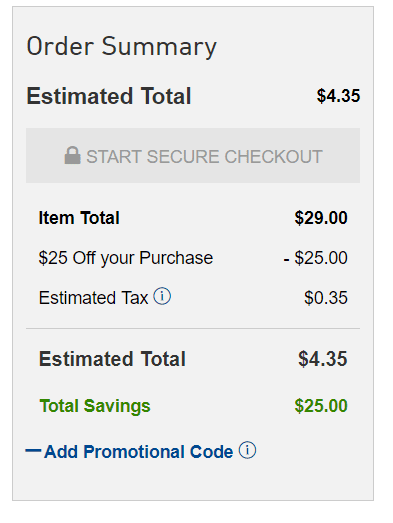This screenshot has width=393, height=523.
Task: Click the - $25.00 discount amount
Action: [315, 258]
